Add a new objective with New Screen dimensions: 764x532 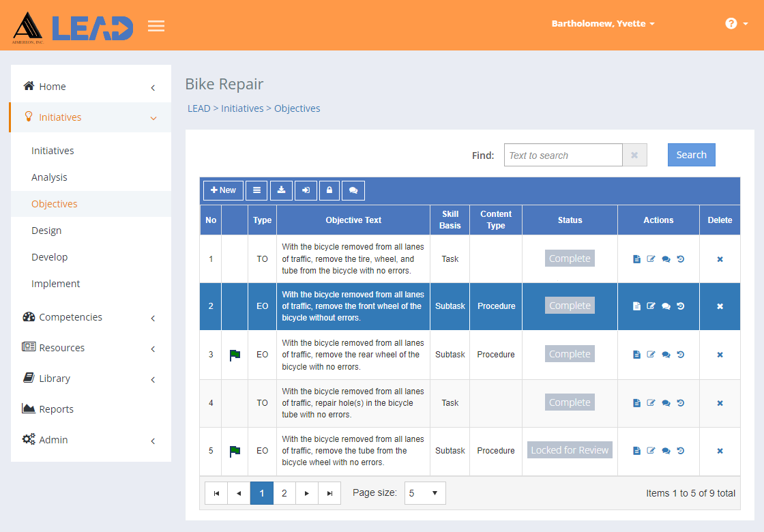(x=223, y=190)
